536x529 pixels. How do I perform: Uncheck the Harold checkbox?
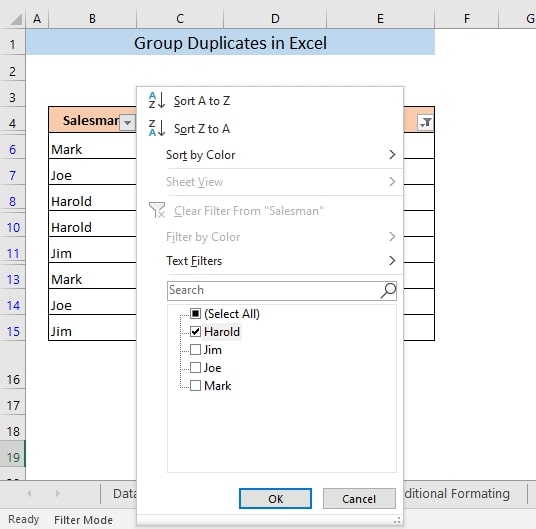(x=196, y=331)
